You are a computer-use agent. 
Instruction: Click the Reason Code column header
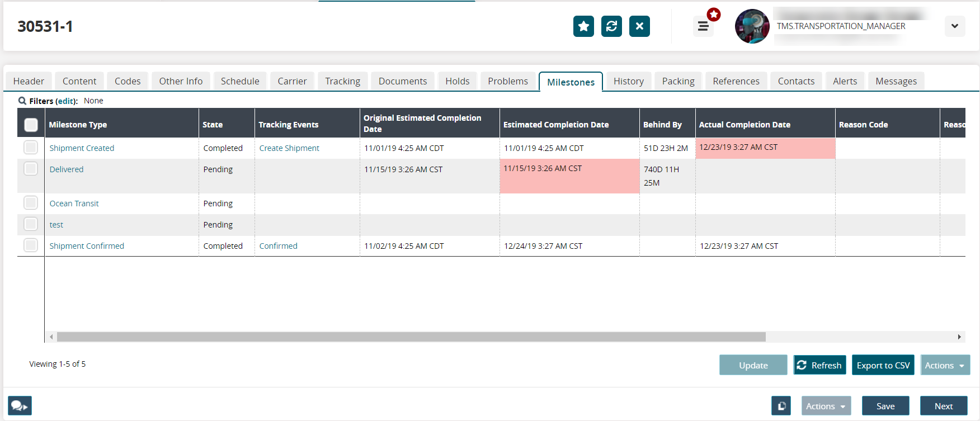[888, 123]
